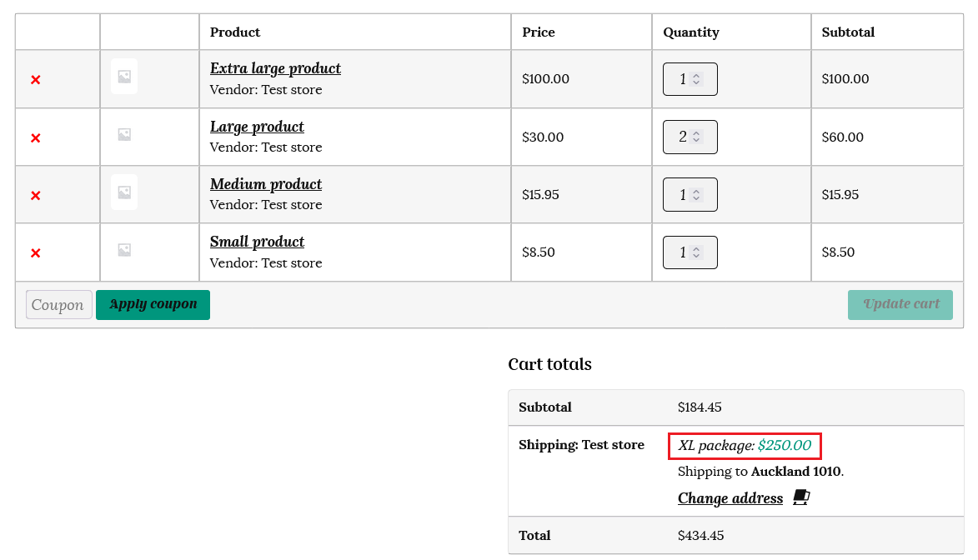This screenshot has height=560, width=978.
Task: Open the Large product link
Action: coord(257,127)
